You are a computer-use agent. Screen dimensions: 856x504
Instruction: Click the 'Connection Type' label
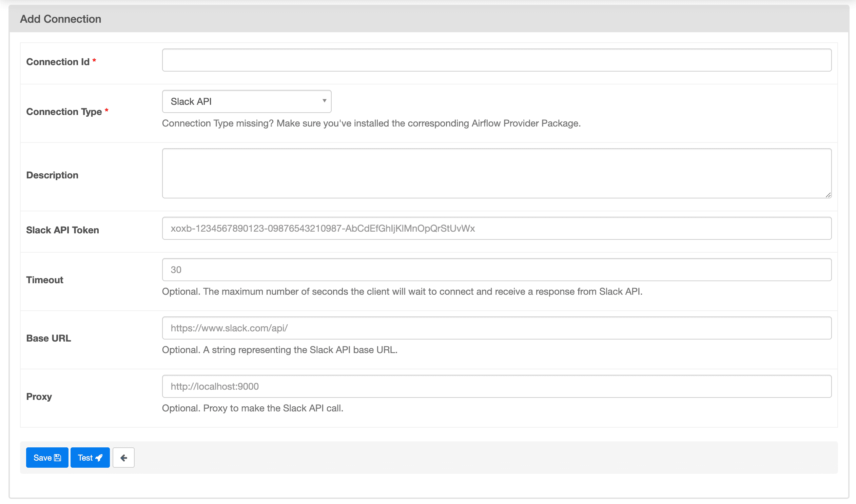(64, 112)
